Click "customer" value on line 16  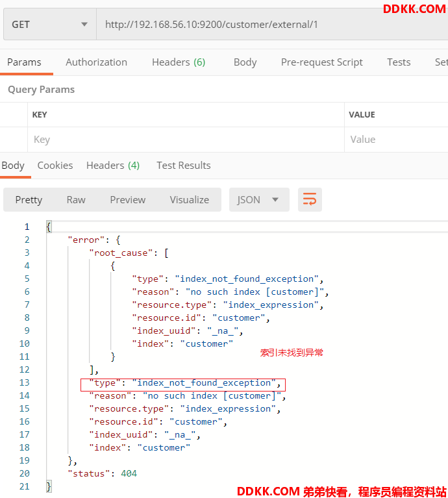(196, 422)
